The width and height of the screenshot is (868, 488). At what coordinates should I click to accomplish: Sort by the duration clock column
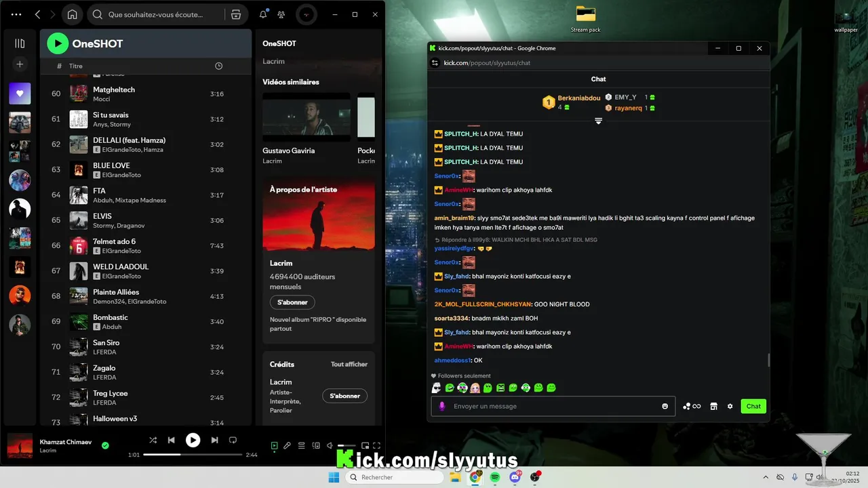(x=218, y=66)
